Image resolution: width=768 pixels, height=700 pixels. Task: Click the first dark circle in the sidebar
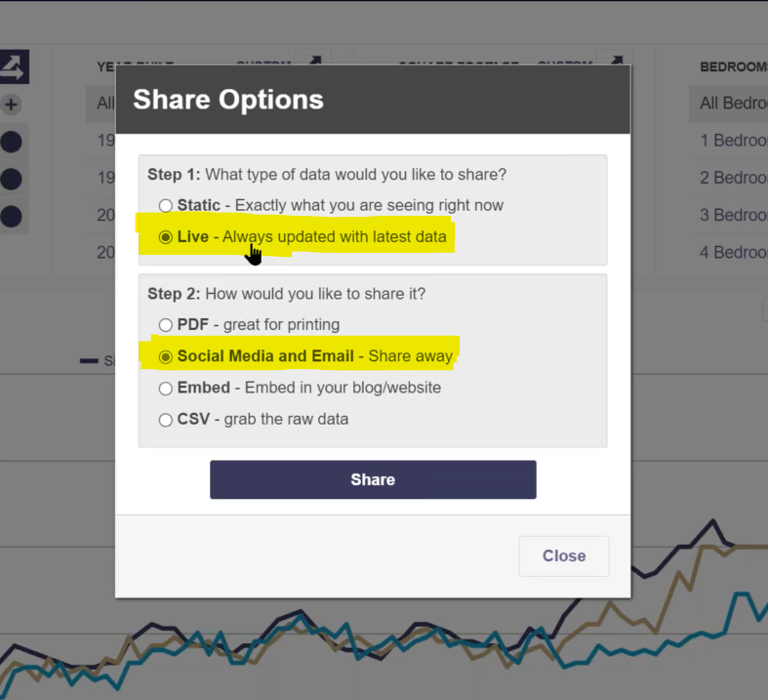(11, 143)
